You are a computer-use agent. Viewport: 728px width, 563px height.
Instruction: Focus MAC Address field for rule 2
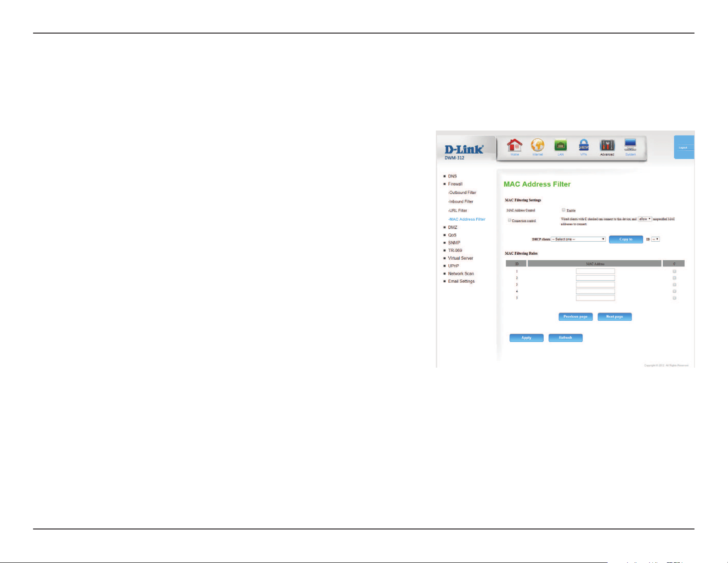point(595,278)
